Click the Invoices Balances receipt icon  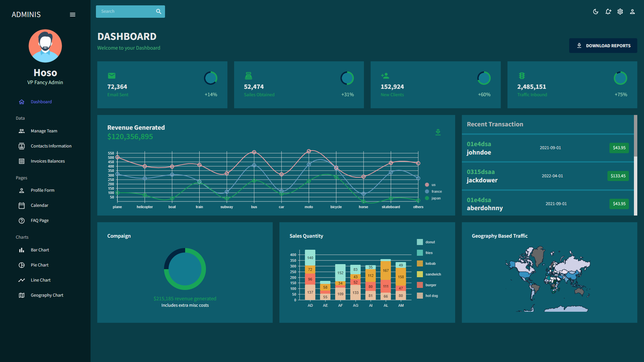point(21,161)
